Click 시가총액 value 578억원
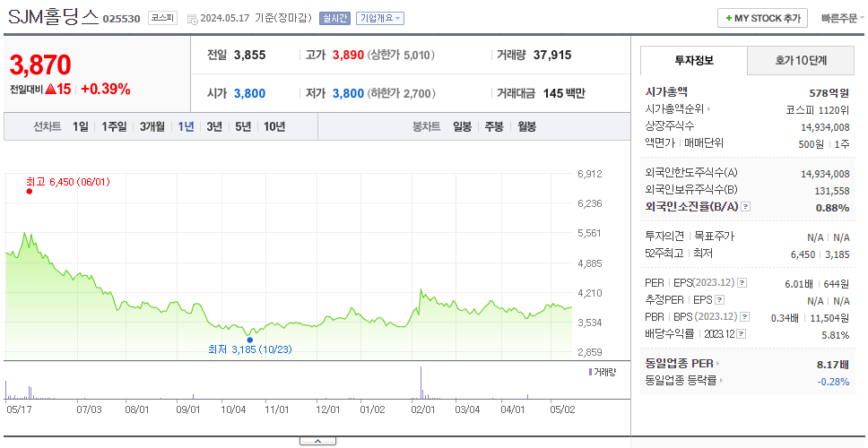Image resolution: width=868 pixels, height=448 pixels. click(x=829, y=92)
